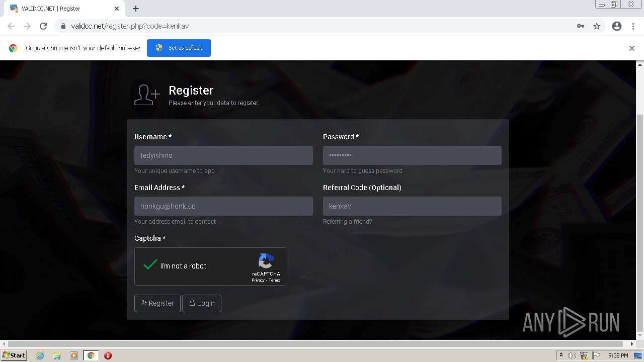
Task: Reload the current page
Action: (43, 26)
